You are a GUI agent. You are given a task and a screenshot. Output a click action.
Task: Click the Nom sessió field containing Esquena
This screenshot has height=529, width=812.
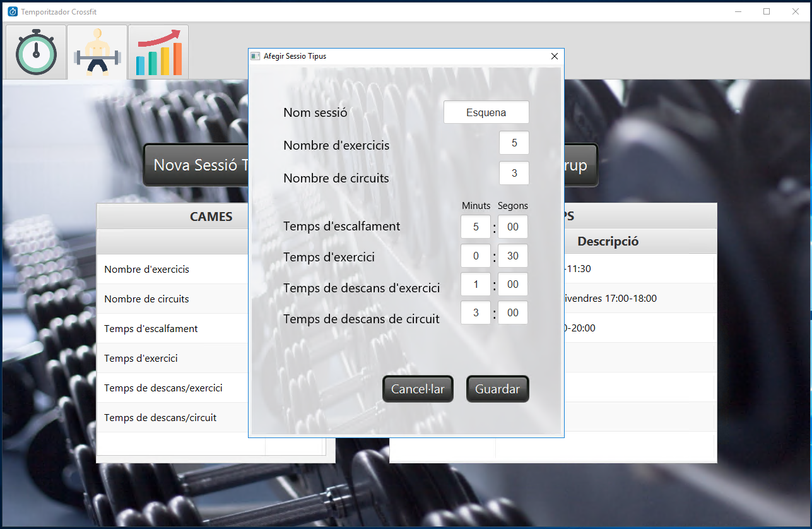(x=486, y=112)
